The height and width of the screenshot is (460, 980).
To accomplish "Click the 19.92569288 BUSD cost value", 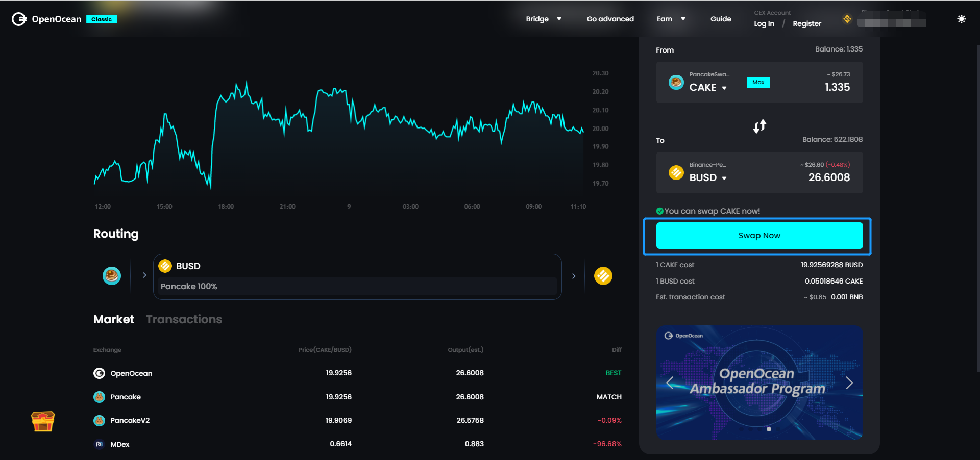I will tap(831, 265).
